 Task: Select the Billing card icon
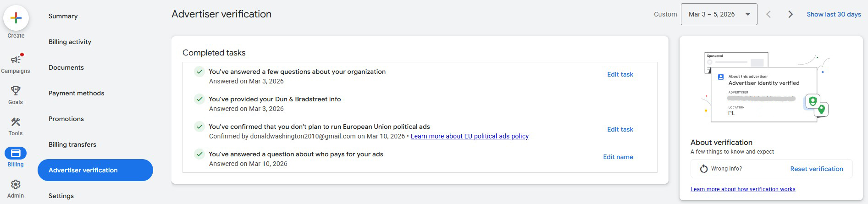16,153
